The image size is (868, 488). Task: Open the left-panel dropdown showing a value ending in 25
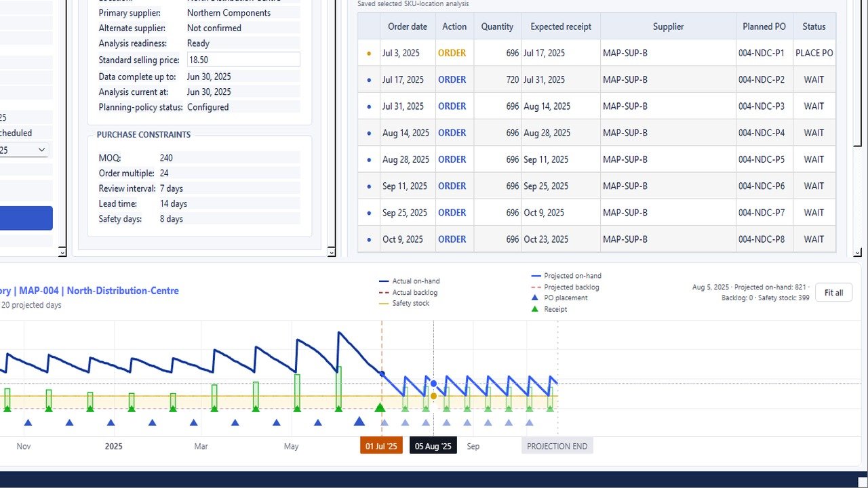pyautogui.click(x=24, y=150)
